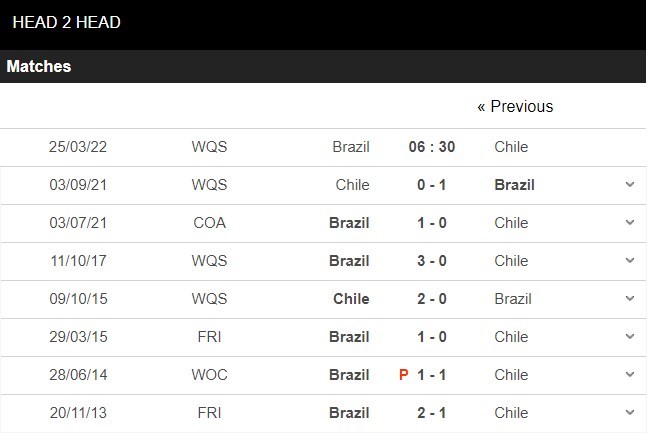Open Brazil team in the 25/03/22 row
This screenshot has height=440, width=654.
point(351,147)
